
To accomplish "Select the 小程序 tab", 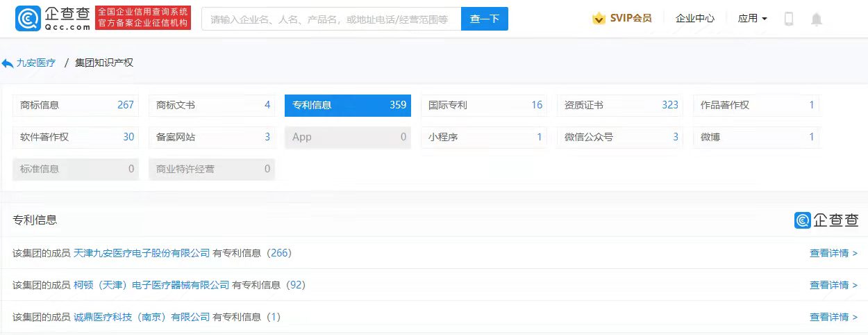I will coord(484,137).
